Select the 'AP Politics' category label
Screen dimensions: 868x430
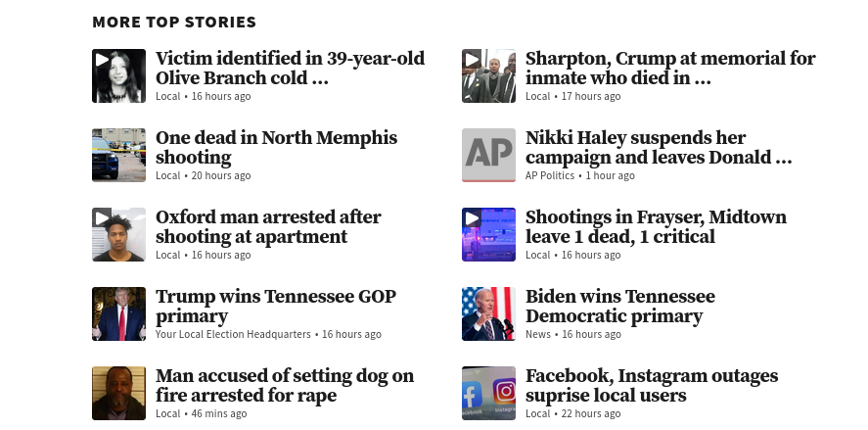(550, 175)
